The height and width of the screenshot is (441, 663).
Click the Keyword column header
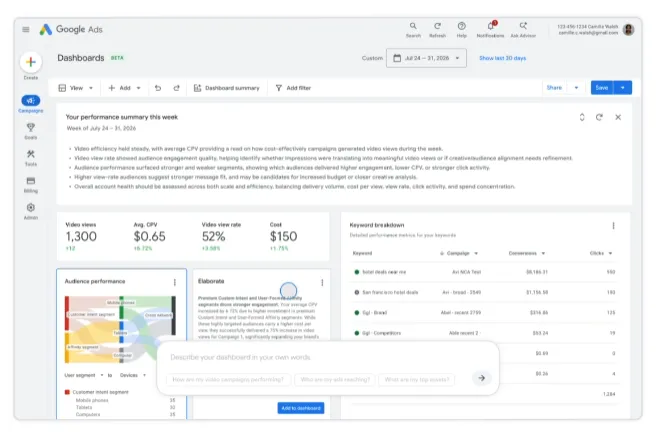point(362,253)
